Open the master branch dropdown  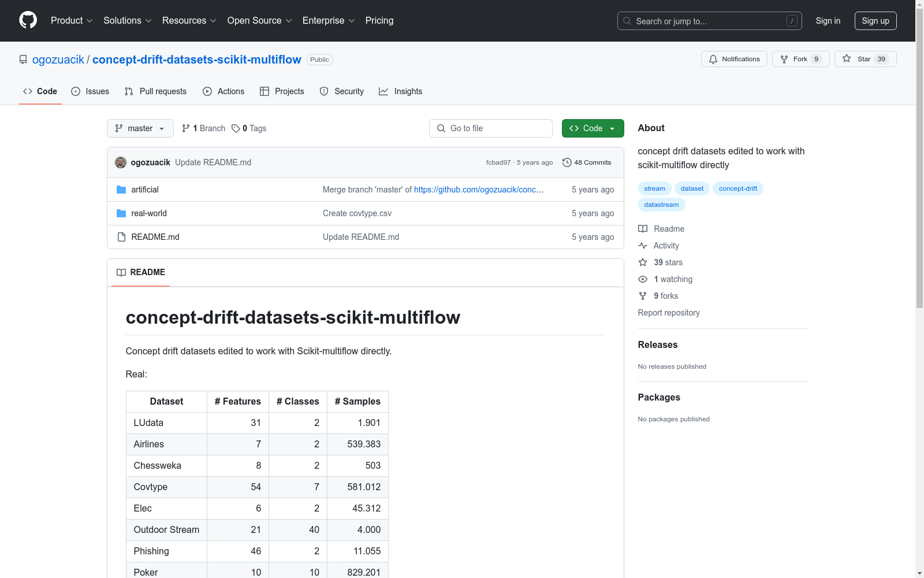140,128
